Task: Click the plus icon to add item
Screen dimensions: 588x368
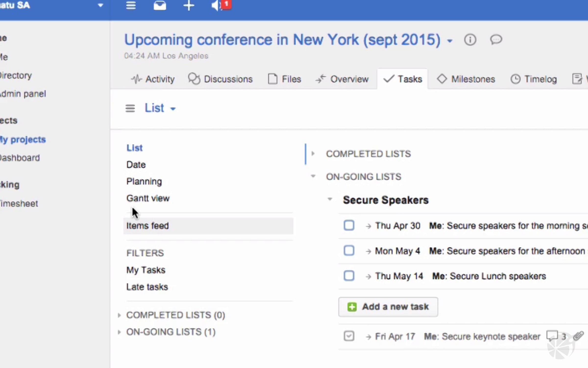Action: (x=189, y=5)
